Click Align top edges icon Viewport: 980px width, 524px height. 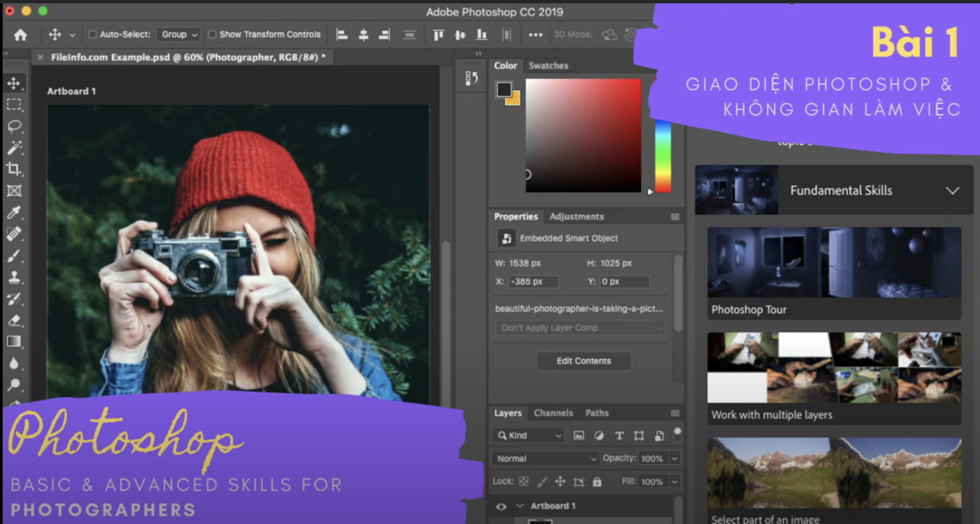point(438,35)
